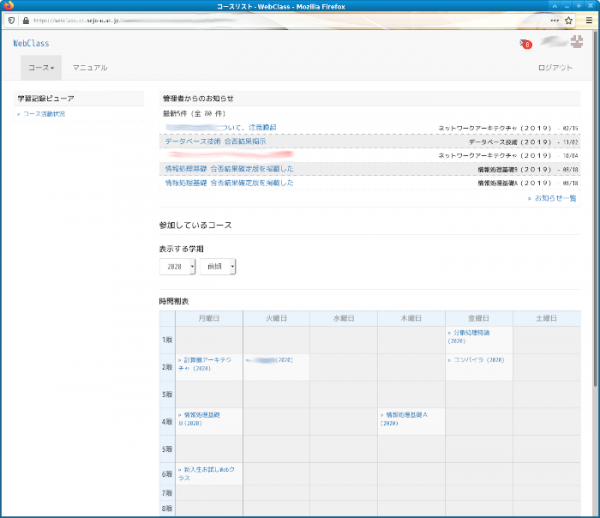Click the user avatar icon at top right

[577, 41]
